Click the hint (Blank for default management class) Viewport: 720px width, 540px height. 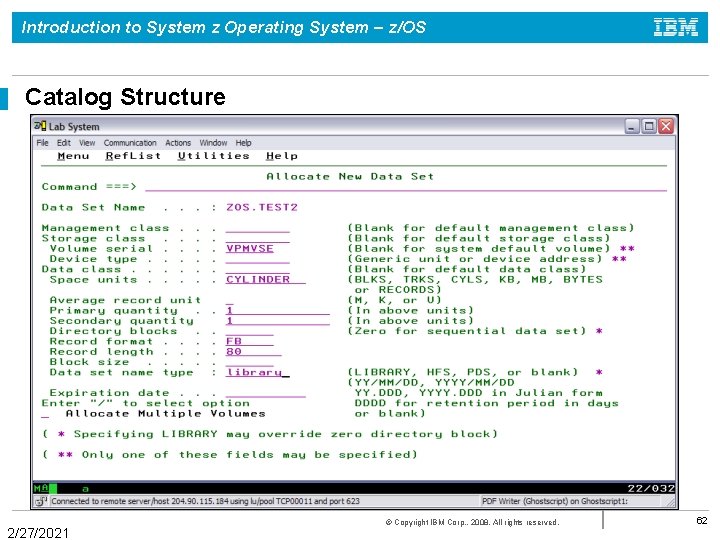pos(491,228)
